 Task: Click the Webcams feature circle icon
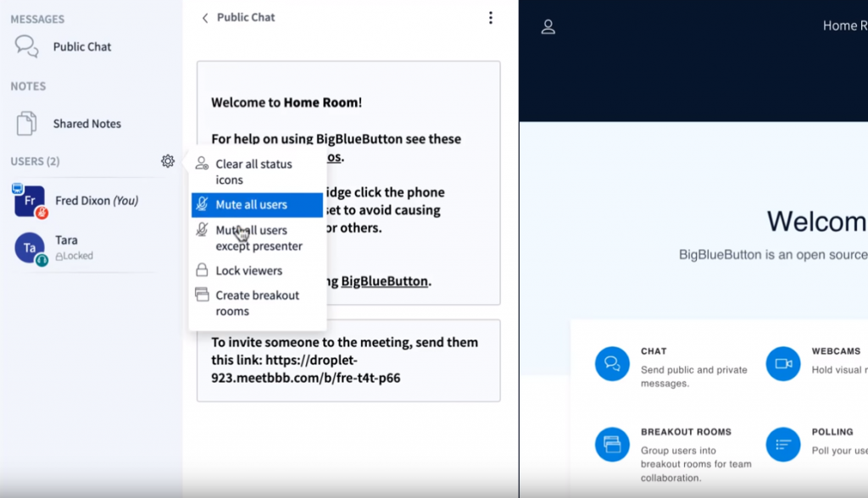(x=783, y=363)
